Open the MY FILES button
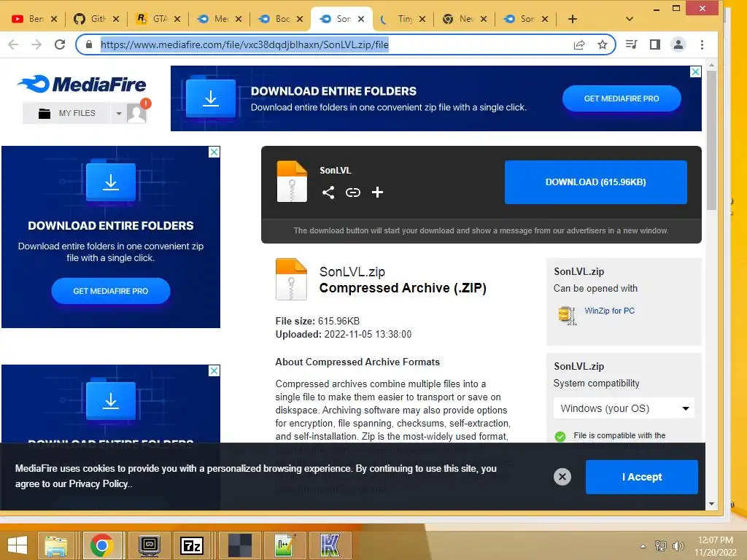 pos(66,113)
